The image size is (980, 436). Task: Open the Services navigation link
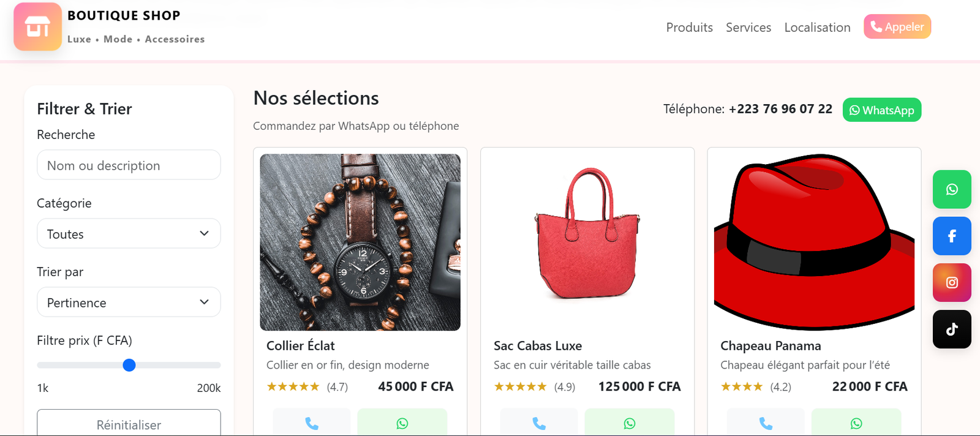pyautogui.click(x=748, y=27)
